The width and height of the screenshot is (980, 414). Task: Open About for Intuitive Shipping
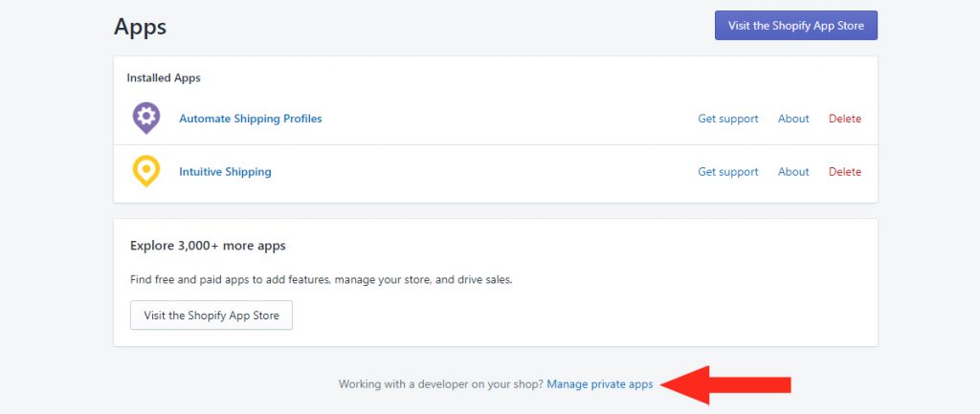tap(793, 172)
